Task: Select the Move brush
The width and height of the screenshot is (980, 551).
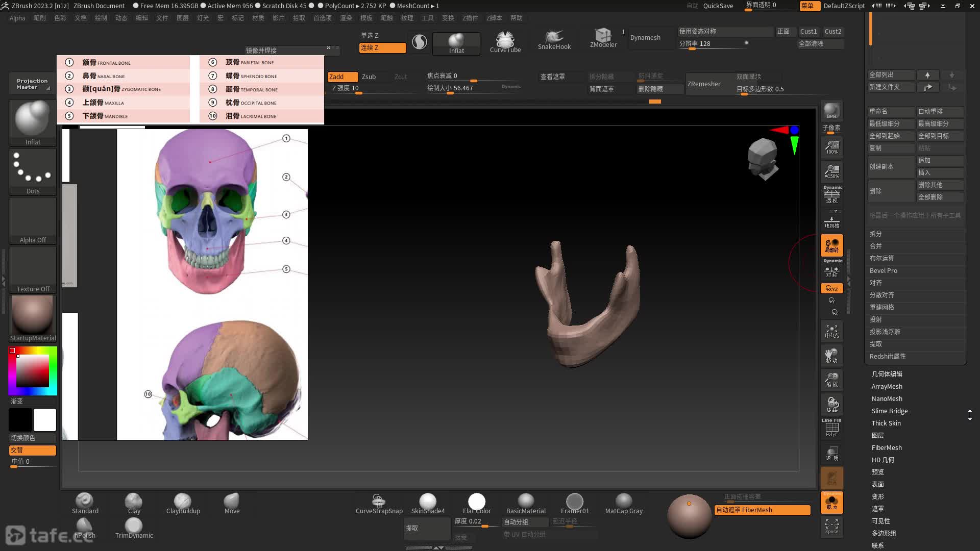Action: point(232,504)
